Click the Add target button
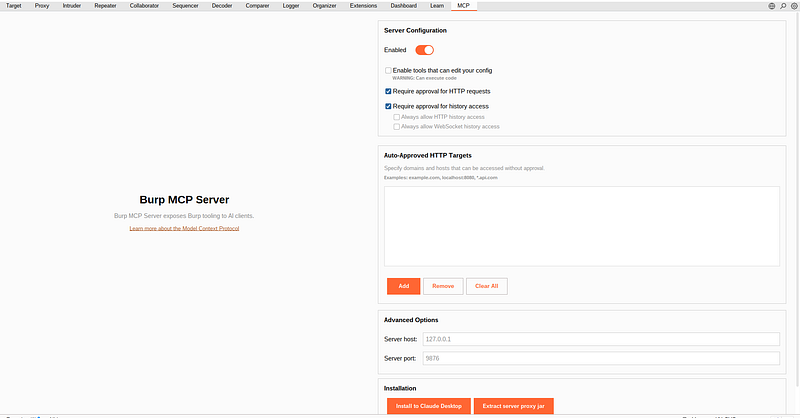800x418 pixels. 404,286
